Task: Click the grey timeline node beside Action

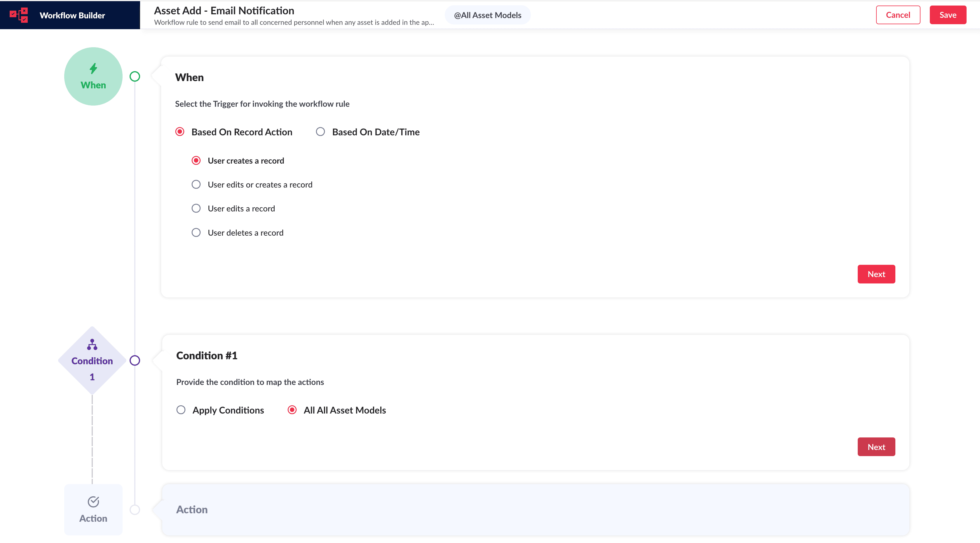Action: click(135, 509)
